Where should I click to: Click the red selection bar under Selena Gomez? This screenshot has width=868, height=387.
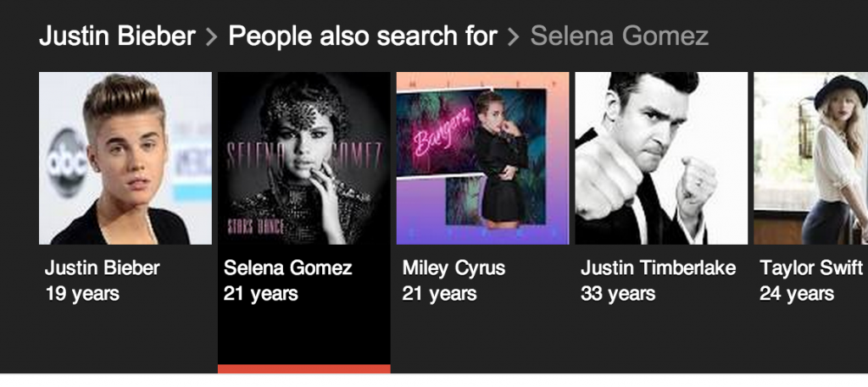304,368
